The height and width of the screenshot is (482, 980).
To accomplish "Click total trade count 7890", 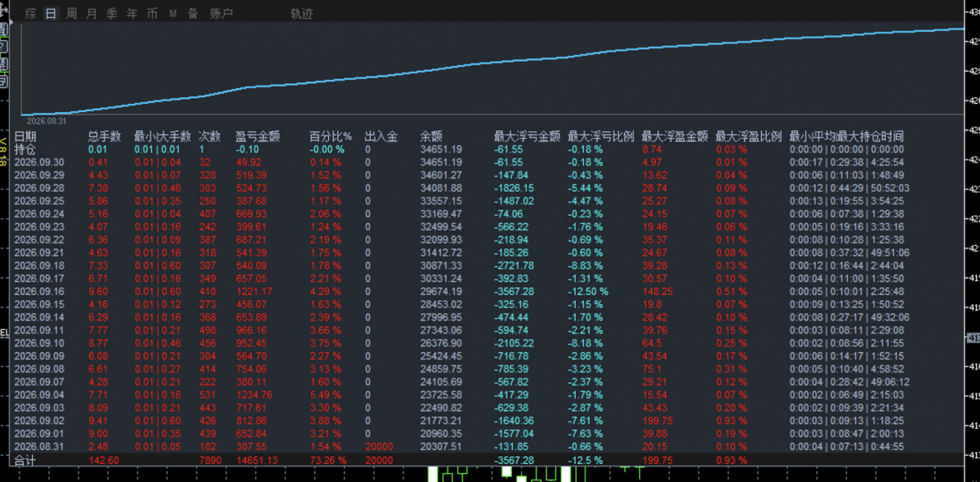I will tap(210, 461).
